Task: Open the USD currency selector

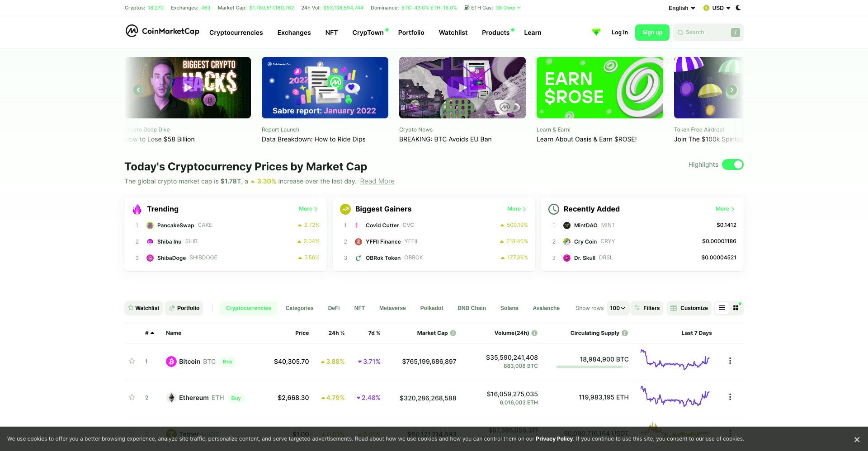Action: (717, 8)
